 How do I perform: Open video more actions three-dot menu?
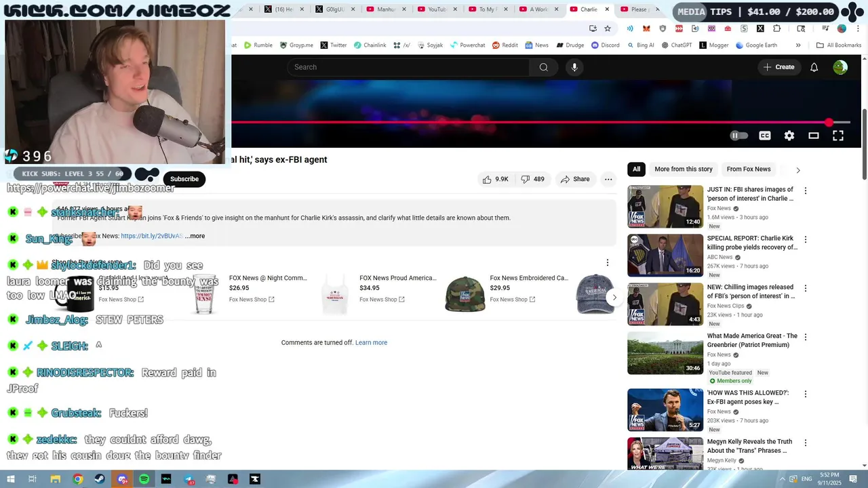(x=608, y=179)
